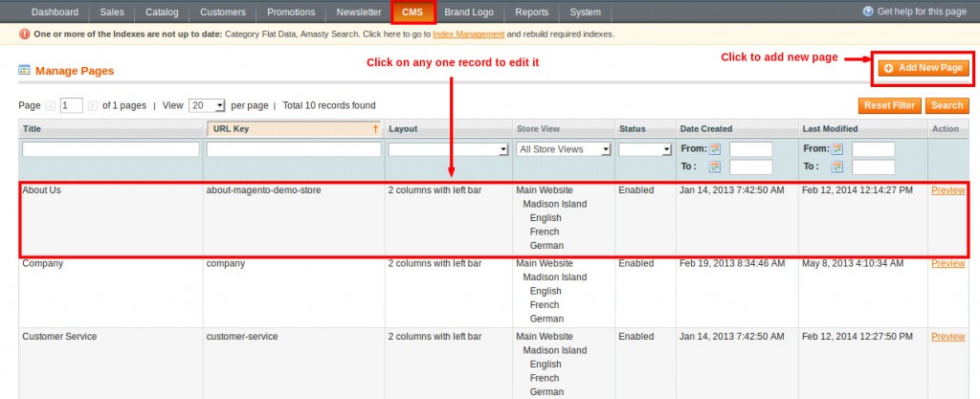Open the Promotions menu
This screenshot has height=399, width=980.
[x=291, y=12]
